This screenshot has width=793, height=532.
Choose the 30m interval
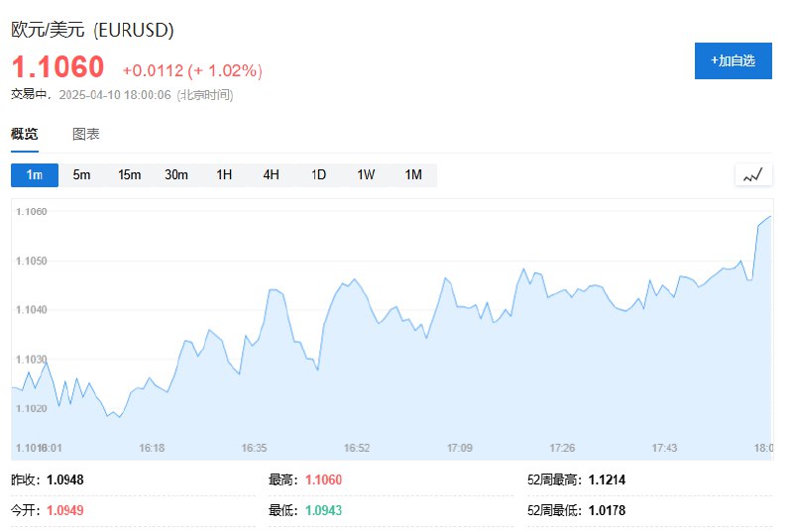click(176, 174)
